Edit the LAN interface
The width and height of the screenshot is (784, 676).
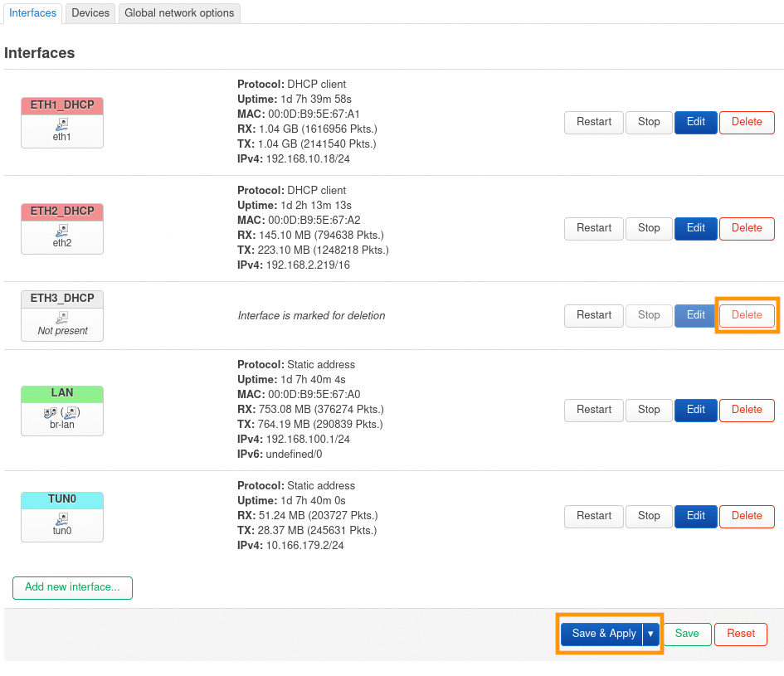695,410
